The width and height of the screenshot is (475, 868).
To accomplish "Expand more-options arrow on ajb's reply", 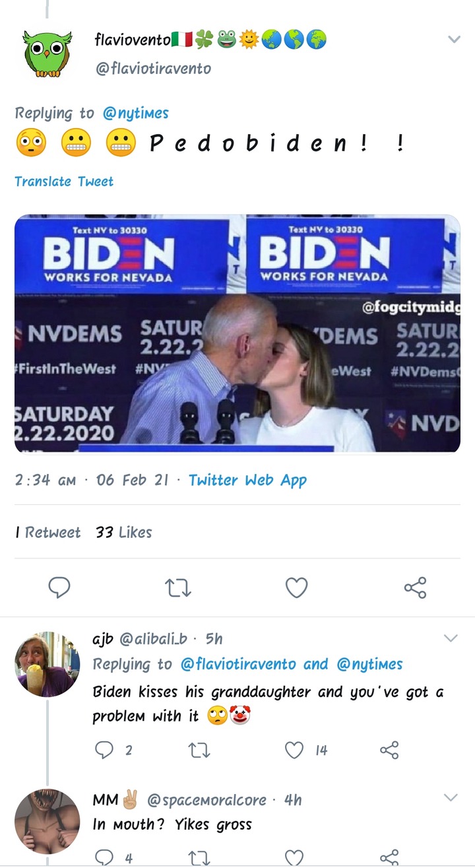I will point(451,638).
